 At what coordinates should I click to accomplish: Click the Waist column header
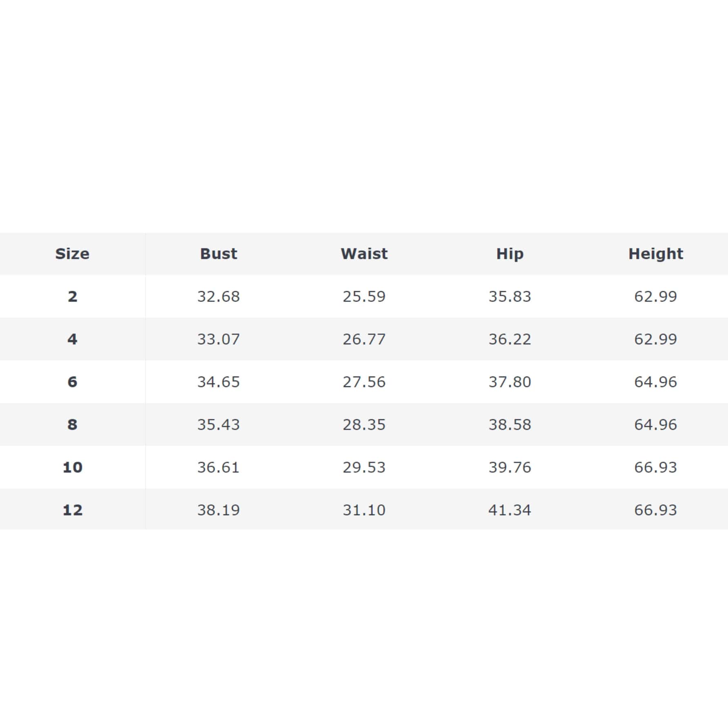tap(364, 254)
